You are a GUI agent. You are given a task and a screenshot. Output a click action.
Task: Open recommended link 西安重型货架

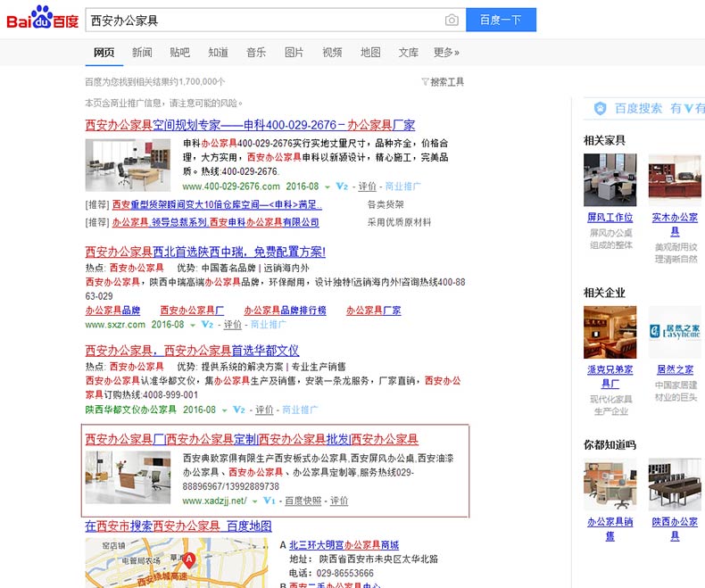[217, 205]
